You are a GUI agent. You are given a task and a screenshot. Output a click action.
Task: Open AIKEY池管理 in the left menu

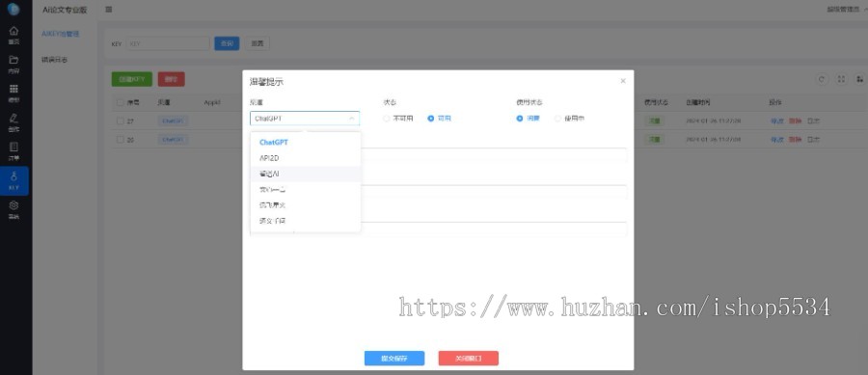61,34
